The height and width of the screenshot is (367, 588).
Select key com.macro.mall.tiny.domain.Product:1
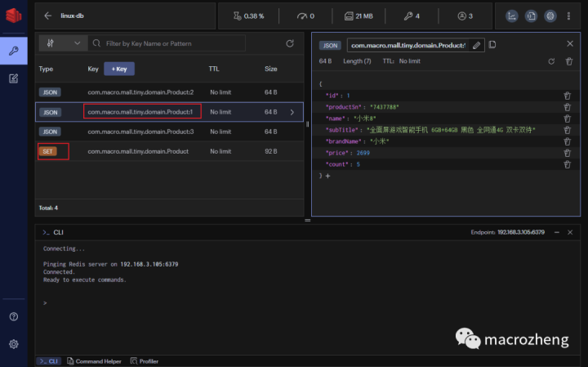point(140,112)
